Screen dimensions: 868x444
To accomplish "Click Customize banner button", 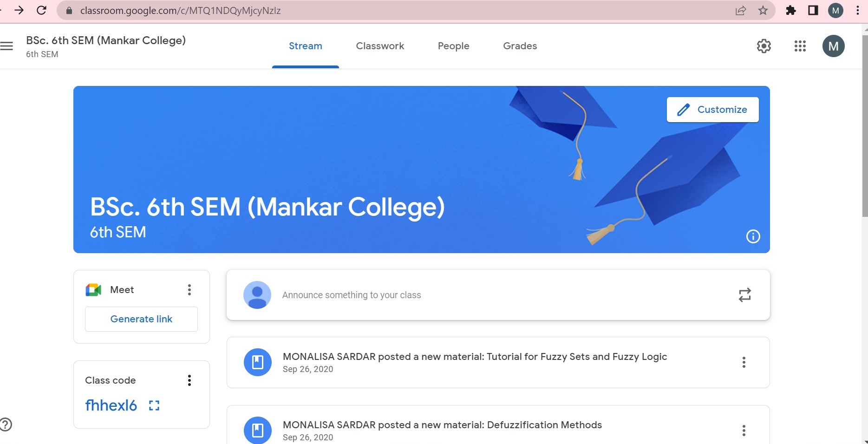I will click(712, 110).
